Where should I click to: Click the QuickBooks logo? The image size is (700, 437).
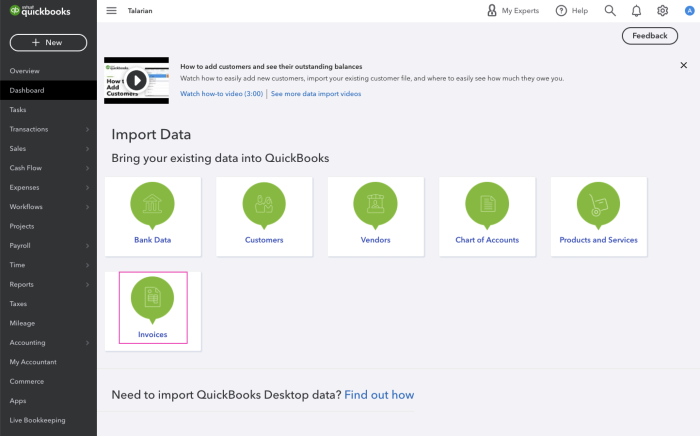click(40, 11)
